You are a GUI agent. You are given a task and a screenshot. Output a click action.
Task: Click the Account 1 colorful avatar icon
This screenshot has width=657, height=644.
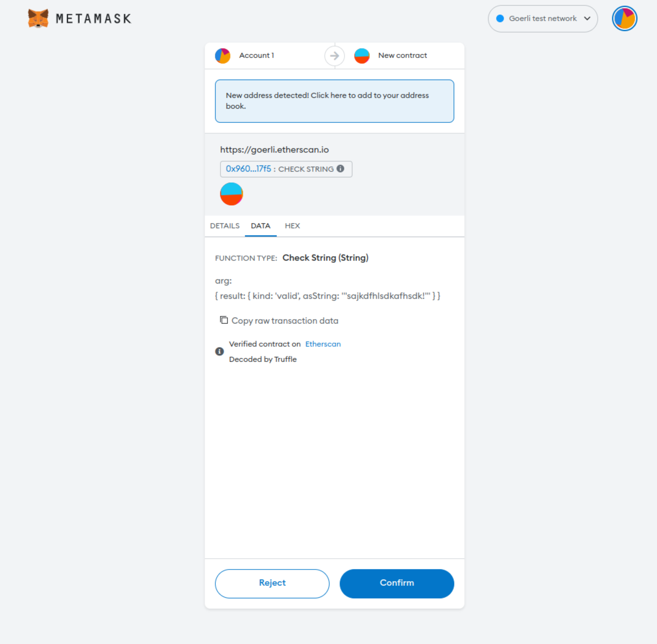click(x=222, y=56)
